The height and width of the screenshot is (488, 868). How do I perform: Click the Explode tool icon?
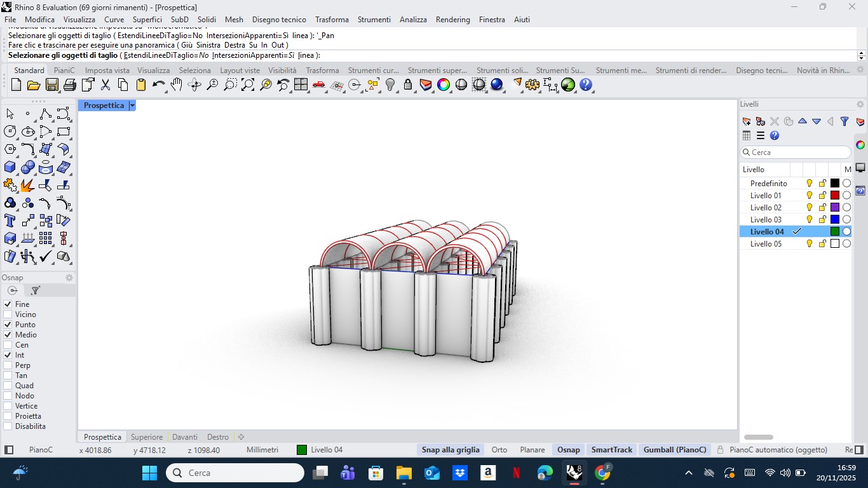click(x=27, y=185)
